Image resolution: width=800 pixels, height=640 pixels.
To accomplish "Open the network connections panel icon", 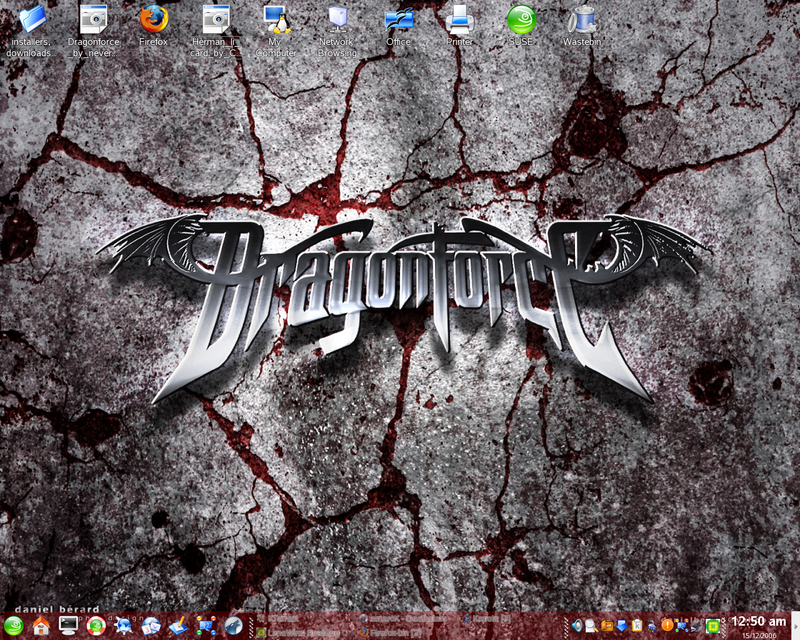I will (206, 625).
